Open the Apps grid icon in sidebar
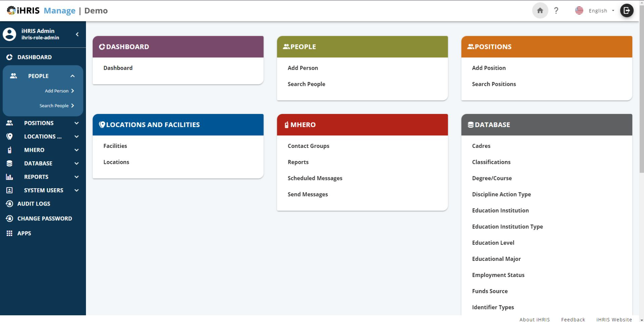The height and width of the screenshot is (322, 644). coord(10,233)
